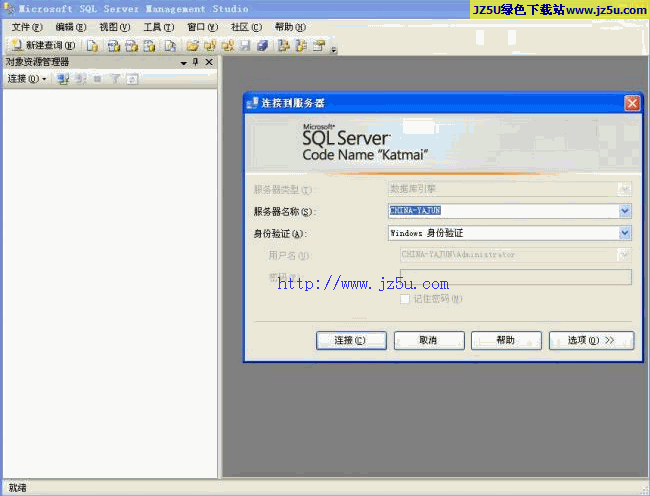Click the Analysis Services MDX Query icon

114,46
